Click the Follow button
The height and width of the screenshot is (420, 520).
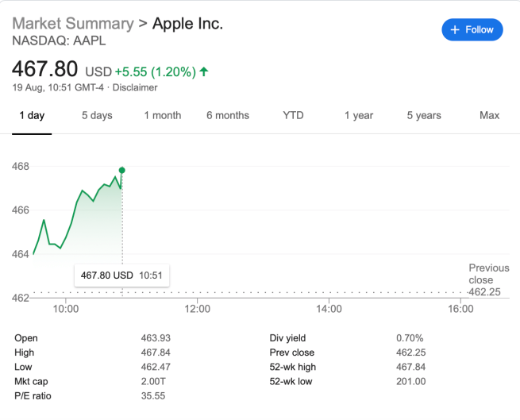(x=472, y=29)
